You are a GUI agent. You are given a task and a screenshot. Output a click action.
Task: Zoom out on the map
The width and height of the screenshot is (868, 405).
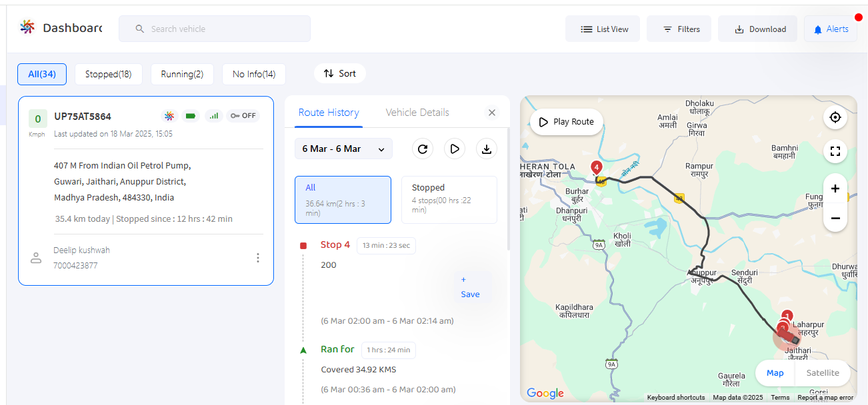pos(835,218)
